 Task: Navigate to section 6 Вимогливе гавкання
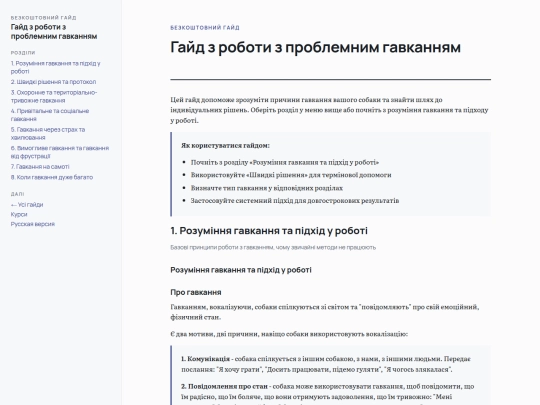60,152
